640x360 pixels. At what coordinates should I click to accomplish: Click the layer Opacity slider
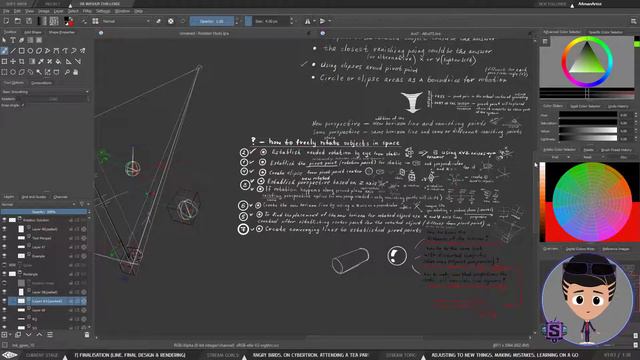(x=44, y=212)
